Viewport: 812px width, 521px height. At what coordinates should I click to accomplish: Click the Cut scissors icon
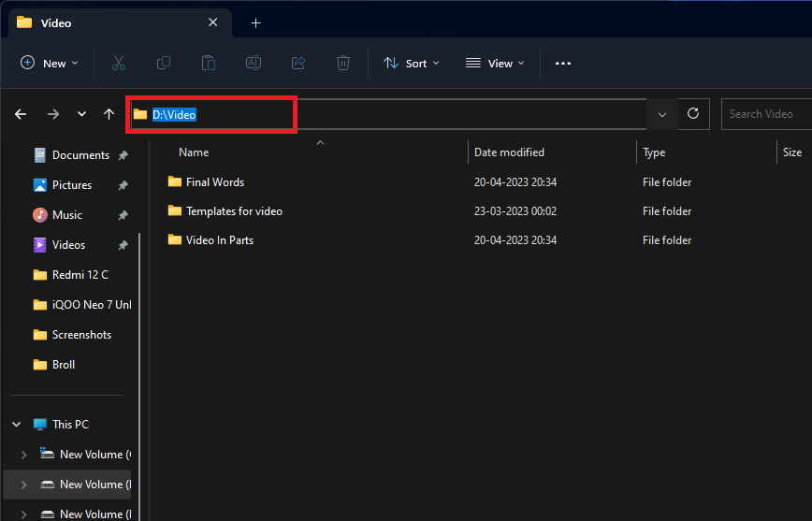[118, 63]
